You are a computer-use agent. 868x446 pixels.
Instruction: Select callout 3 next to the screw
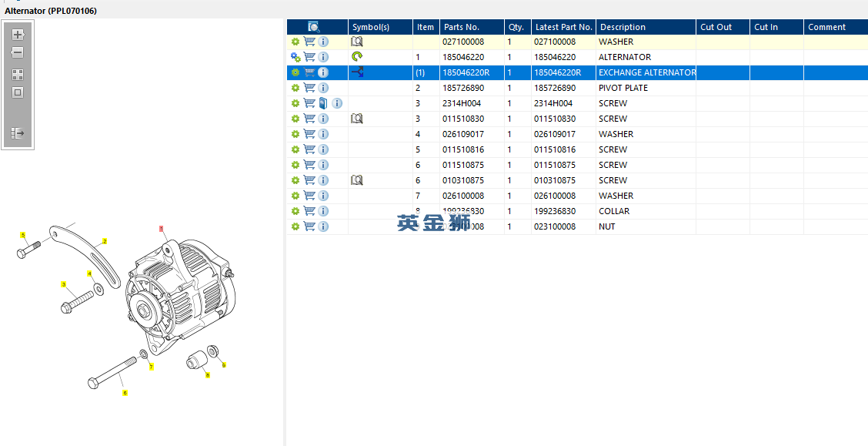pos(64,285)
